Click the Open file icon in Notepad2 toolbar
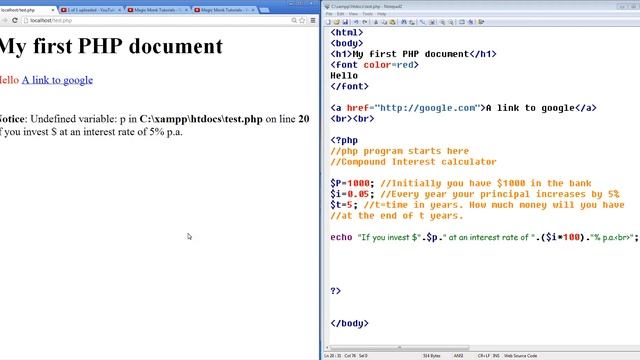 pos(337,22)
